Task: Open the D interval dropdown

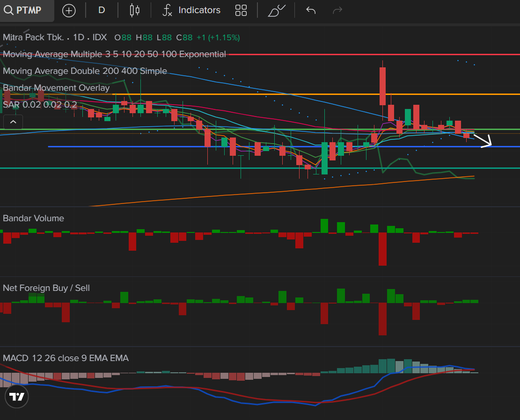Action: point(102,10)
